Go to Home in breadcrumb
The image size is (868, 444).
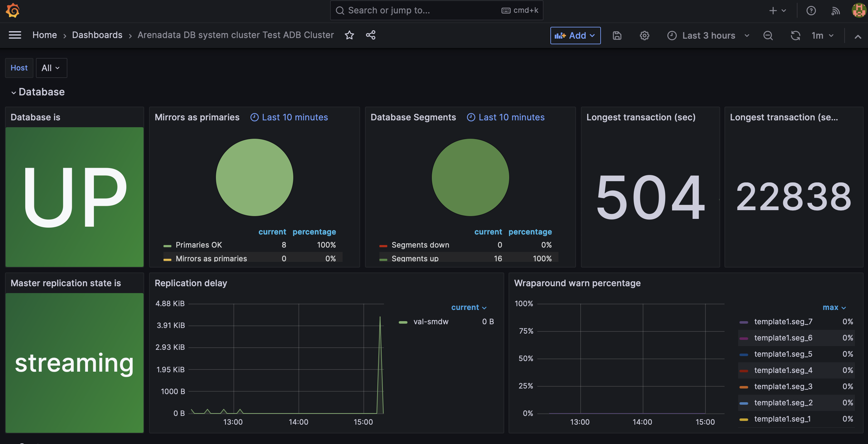point(45,35)
